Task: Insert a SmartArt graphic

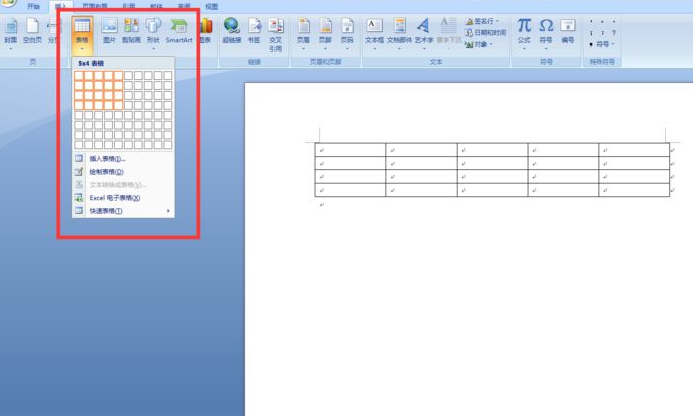Action: click(179, 30)
